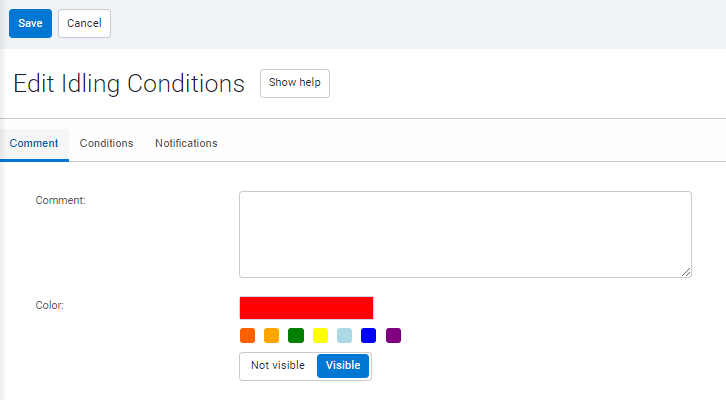Focus the Comment text area

tap(465, 234)
